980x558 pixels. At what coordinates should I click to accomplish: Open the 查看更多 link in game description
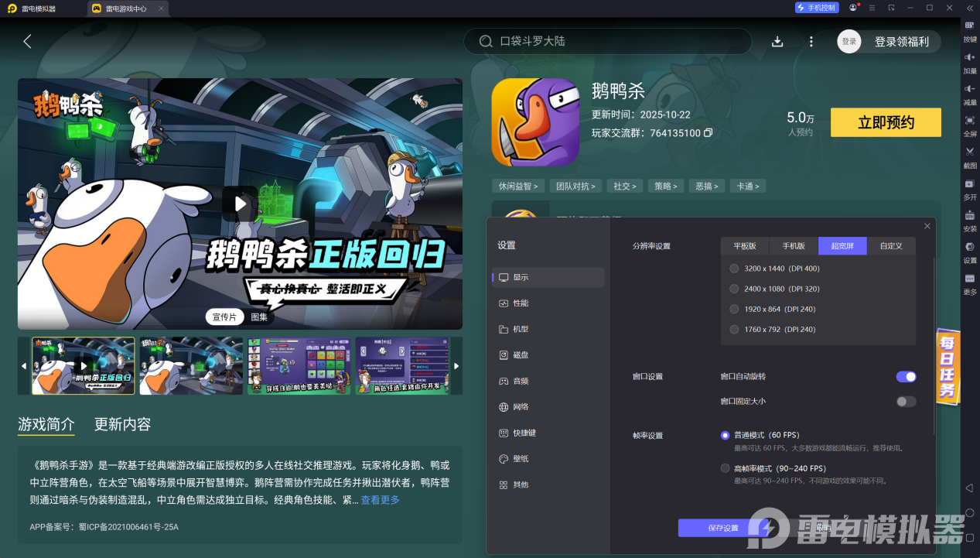pos(378,500)
